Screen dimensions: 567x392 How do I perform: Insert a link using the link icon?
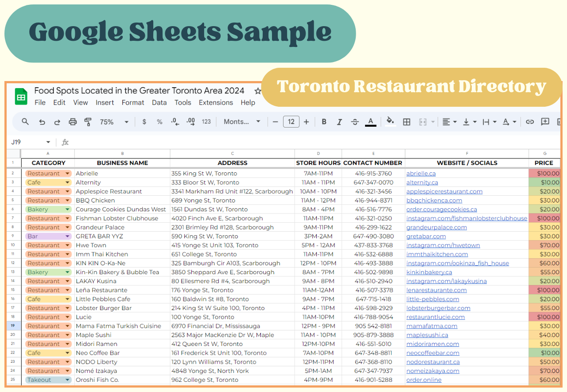coord(530,122)
